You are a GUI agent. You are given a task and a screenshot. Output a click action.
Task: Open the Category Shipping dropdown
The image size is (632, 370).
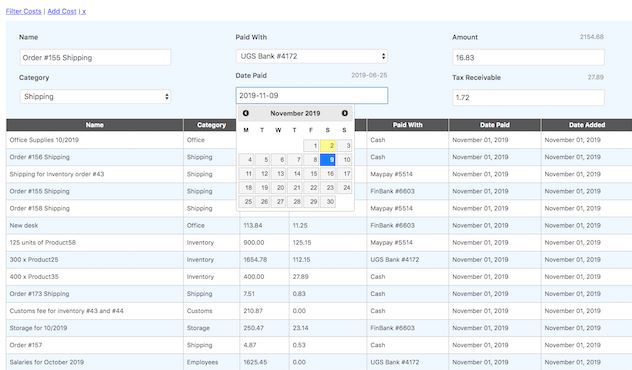coord(95,97)
